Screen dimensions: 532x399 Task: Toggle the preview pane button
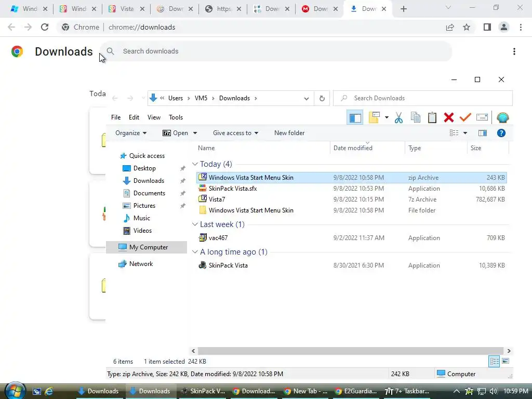483,133
